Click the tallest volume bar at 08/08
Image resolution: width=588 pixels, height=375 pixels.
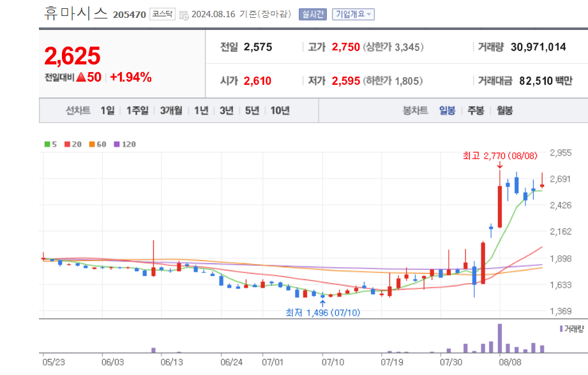click(x=500, y=338)
